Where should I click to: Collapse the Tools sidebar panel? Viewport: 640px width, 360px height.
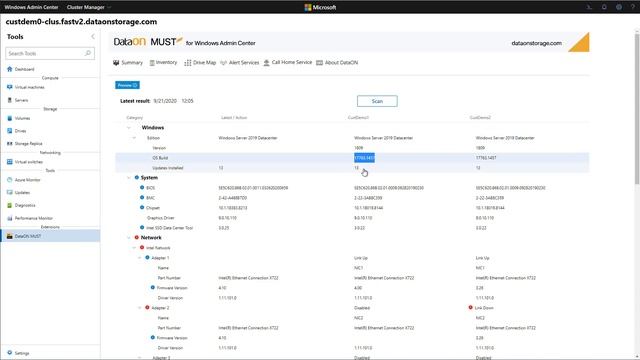coord(93,37)
